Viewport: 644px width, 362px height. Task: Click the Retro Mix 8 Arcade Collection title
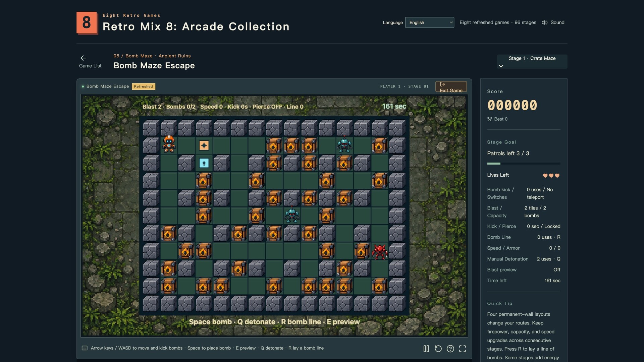(196, 26)
